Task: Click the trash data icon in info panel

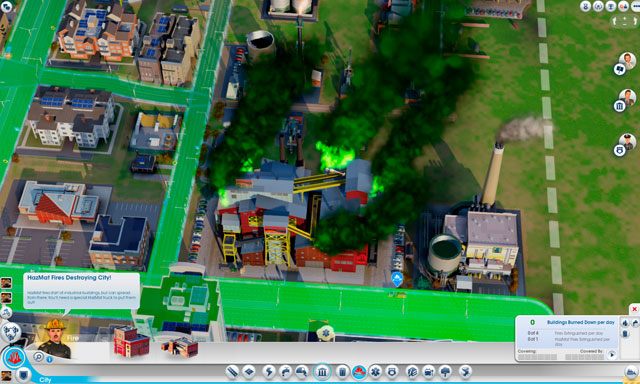Action: point(625,334)
